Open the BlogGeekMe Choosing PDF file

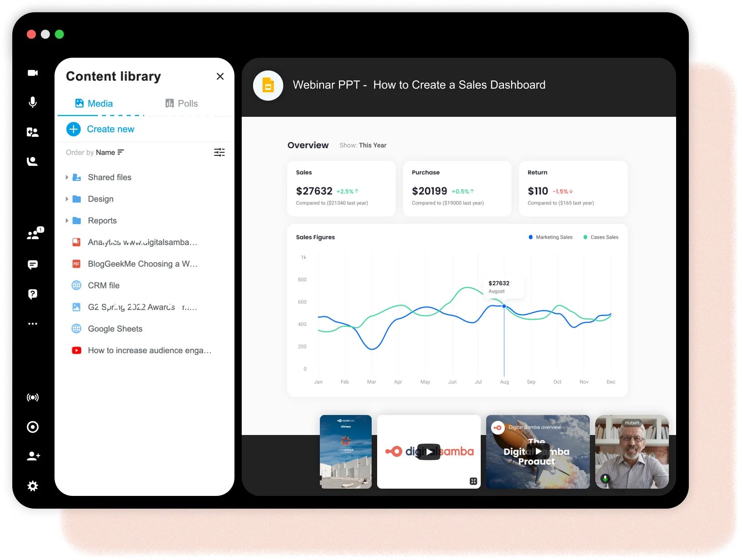[x=143, y=264]
